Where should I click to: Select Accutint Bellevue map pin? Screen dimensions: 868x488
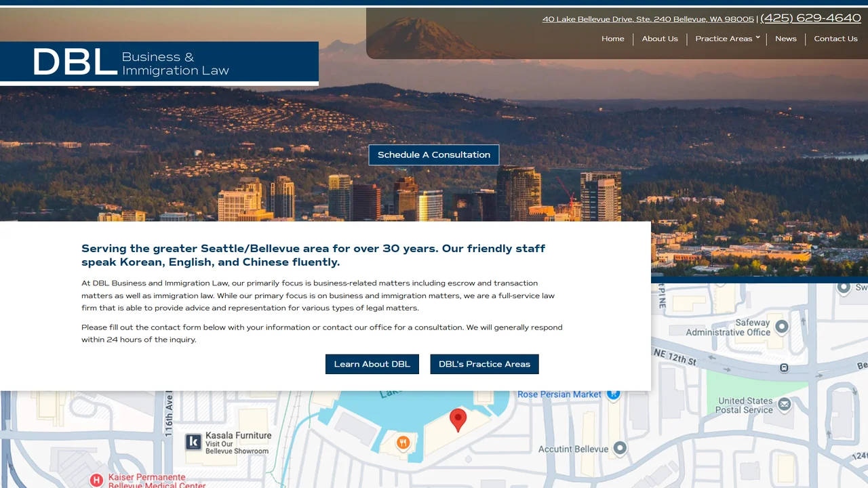pyautogui.click(x=620, y=449)
